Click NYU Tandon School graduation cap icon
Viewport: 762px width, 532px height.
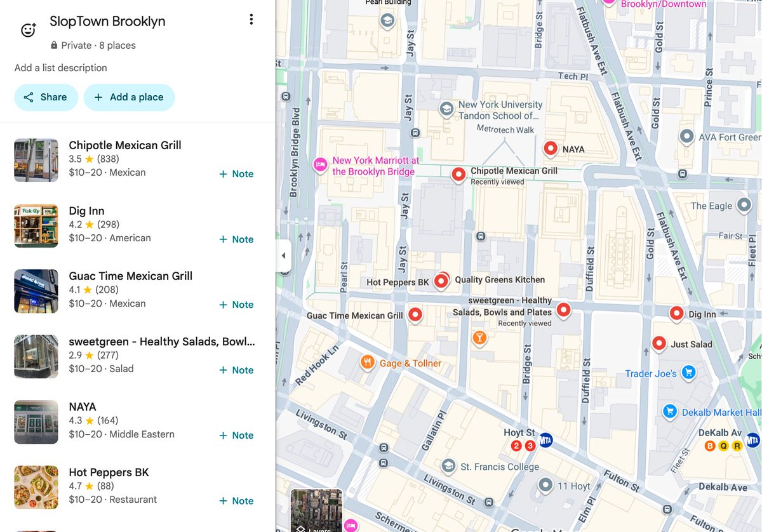pyautogui.click(x=447, y=109)
